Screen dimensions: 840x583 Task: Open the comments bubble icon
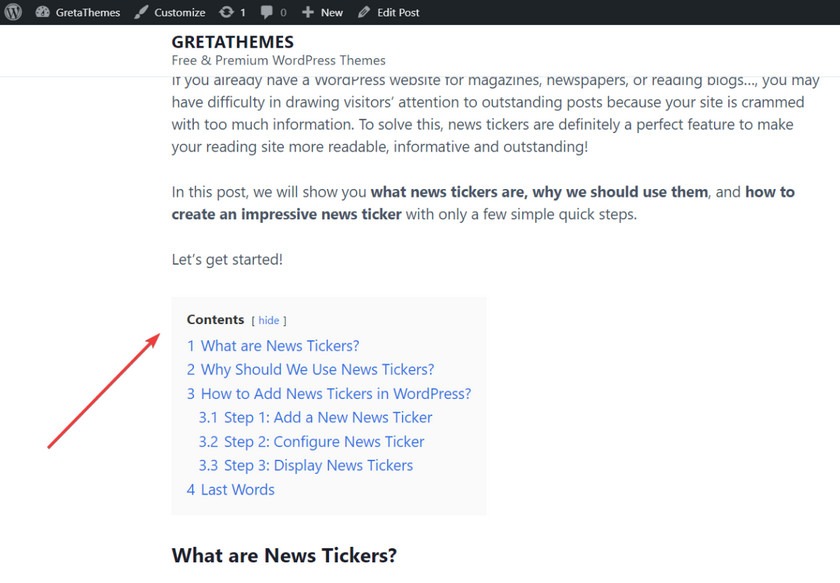[268, 12]
